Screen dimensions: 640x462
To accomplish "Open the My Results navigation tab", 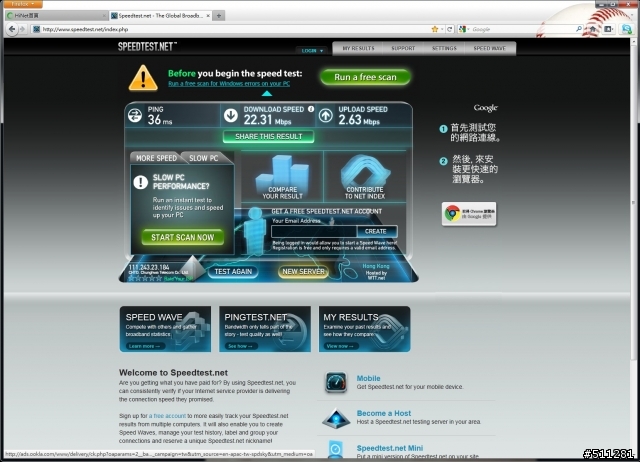I will 358,48.
